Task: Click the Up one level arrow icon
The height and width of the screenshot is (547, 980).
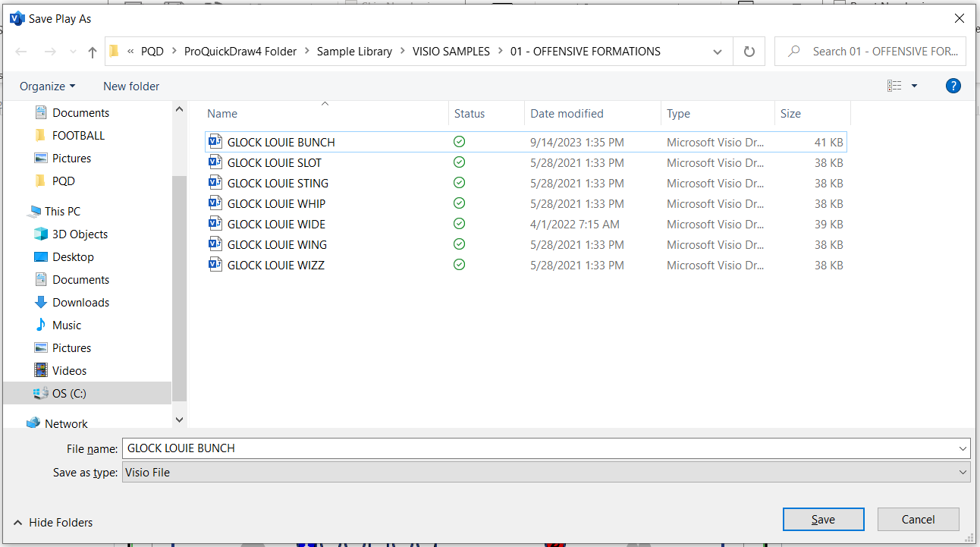Action: coord(92,51)
